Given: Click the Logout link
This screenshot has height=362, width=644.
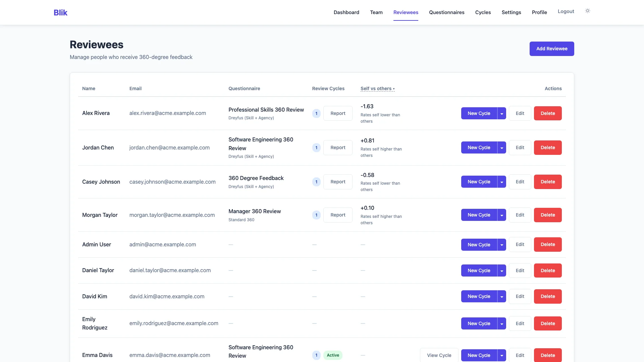Looking at the screenshot, I should pos(566,11).
